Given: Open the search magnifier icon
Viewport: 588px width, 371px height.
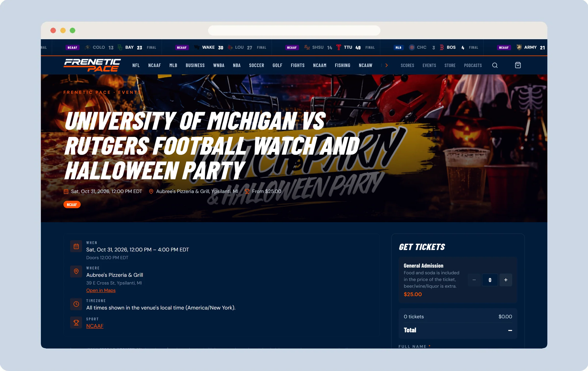Looking at the screenshot, I should click(x=495, y=65).
